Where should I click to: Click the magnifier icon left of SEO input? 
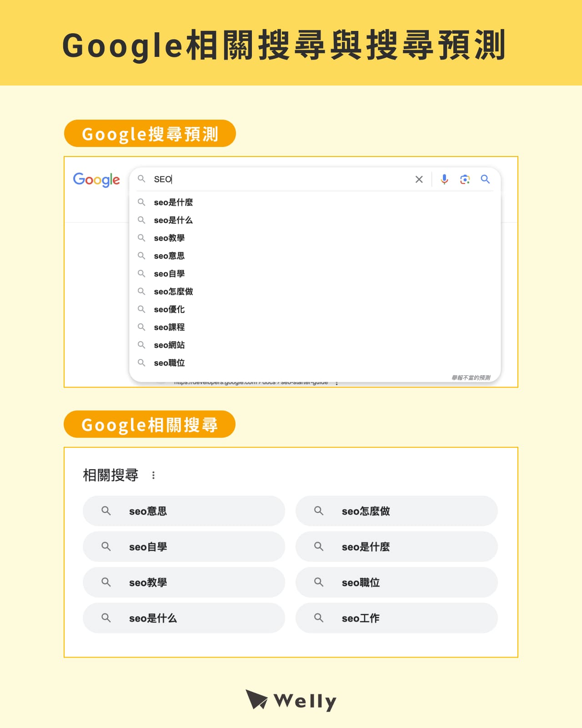(141, 179)
